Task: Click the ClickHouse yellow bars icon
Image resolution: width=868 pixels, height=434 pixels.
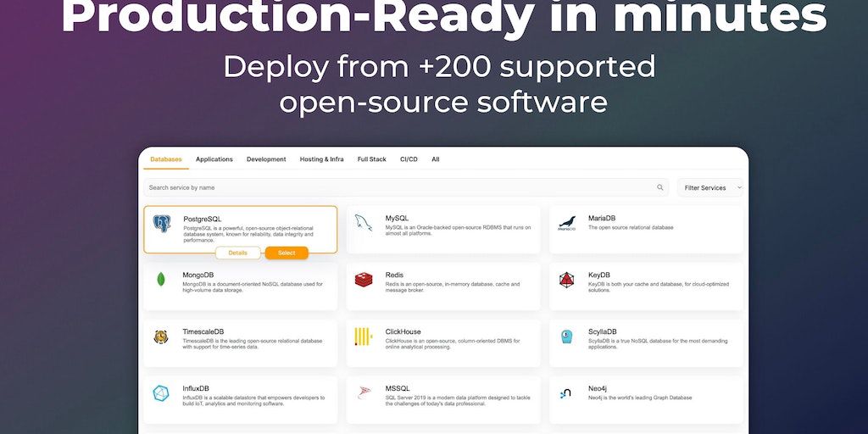Action: 363,337
